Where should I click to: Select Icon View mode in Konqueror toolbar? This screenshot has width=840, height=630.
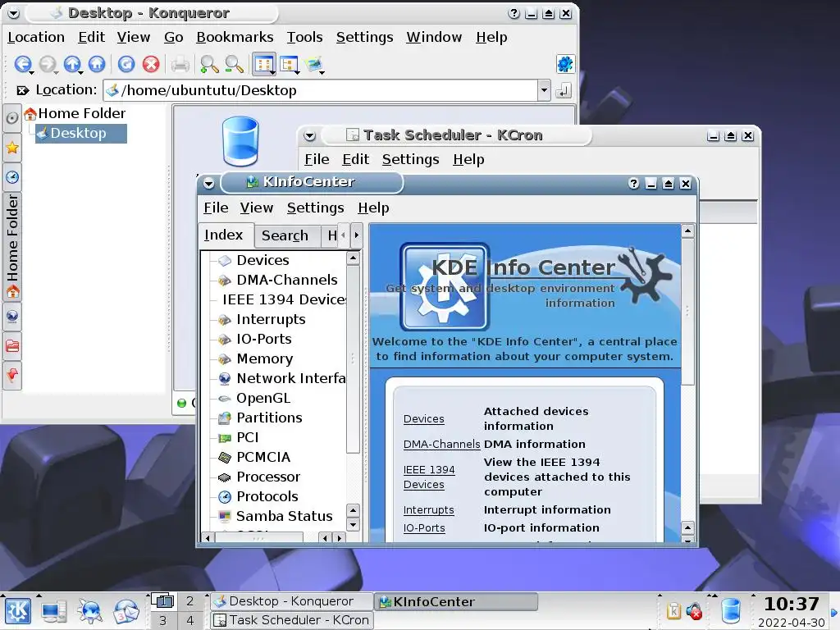point(263,65)
